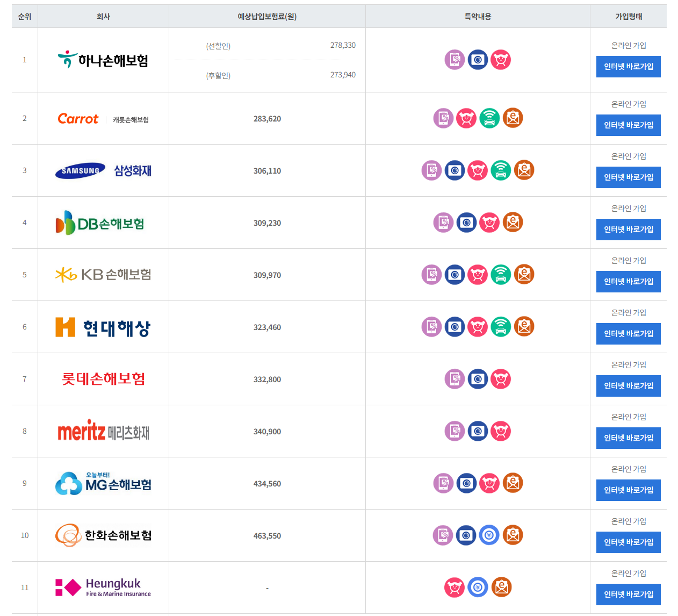Click the orange e-mail icon in 삼성화재 row
The image size is (678, 616).
(x=524, y=170)
